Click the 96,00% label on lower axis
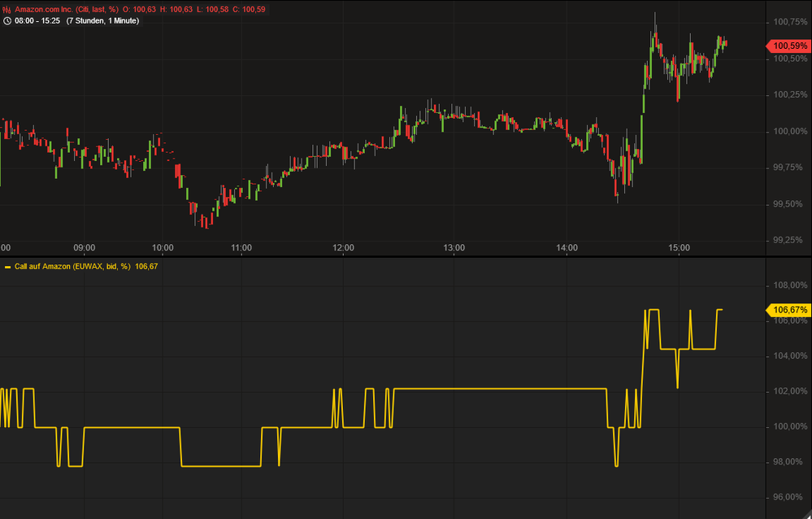This screenshot has width=812, height=519. pyautogui.click(x=790, y=498)
